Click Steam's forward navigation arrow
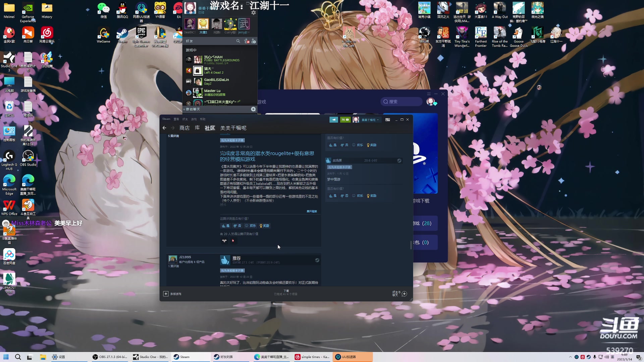 (173, 128)
